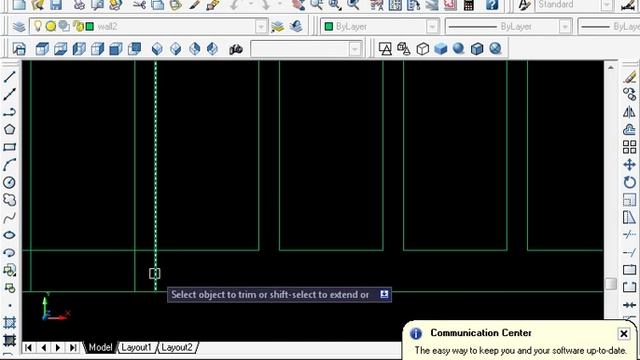Select the Hatch tool

(9, 322)
